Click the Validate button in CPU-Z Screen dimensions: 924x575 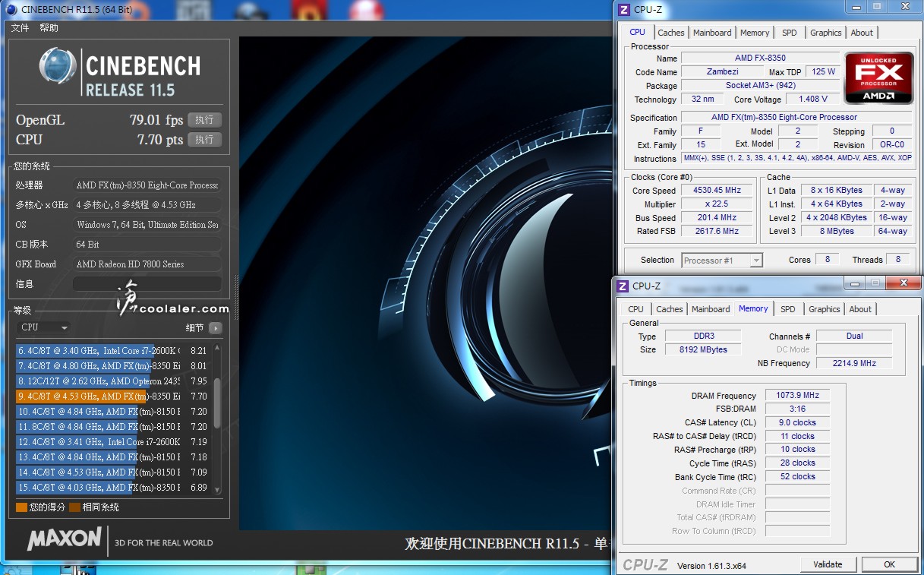(x=828, y=564)
